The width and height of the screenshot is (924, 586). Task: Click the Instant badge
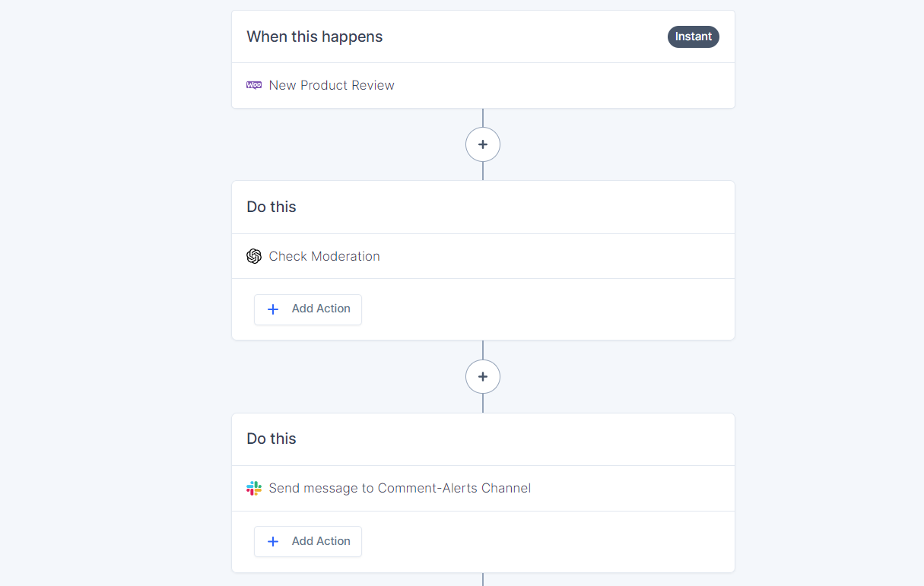(x=694, y=36)
